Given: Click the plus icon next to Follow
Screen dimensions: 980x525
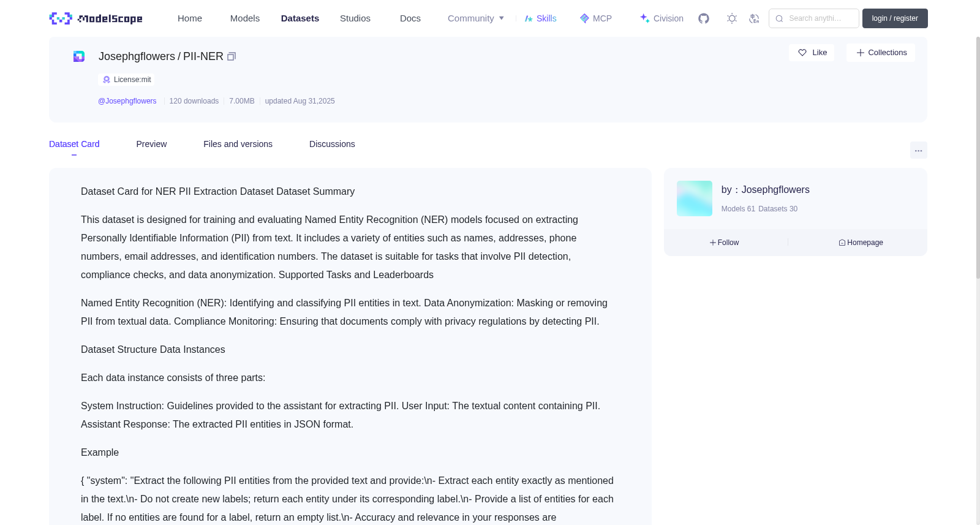Looking at the screenshot, I should (713, 243).
